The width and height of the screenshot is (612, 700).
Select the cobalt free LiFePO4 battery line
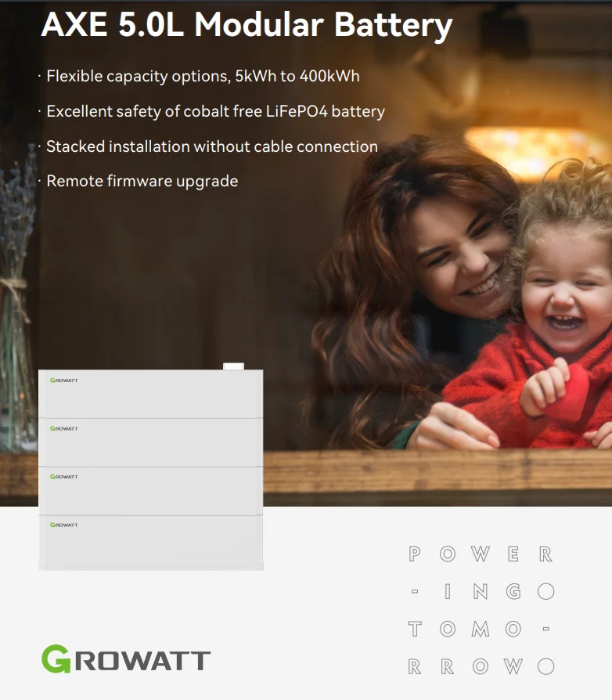click(x=215, y=112)
